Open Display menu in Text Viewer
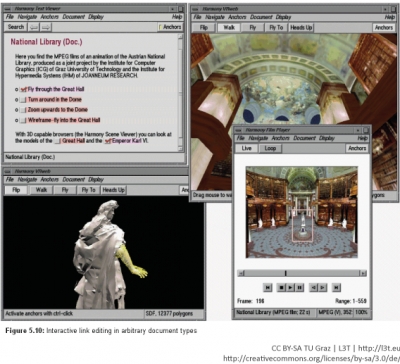Viewport: 400px width, 364px height. click(96, 17)
